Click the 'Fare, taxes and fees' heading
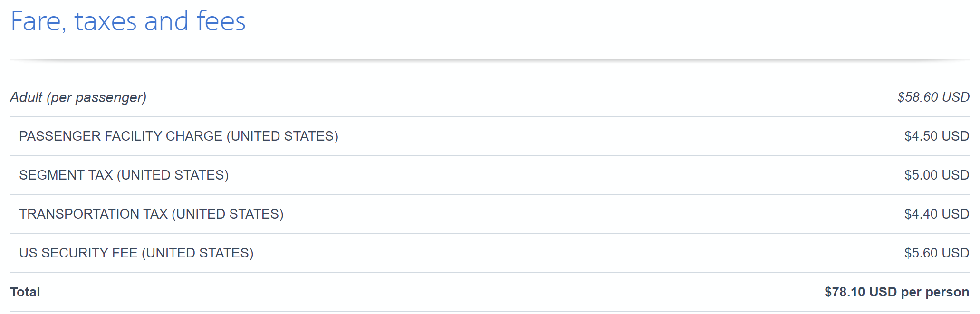980x314 pixels. pos(128,21)
